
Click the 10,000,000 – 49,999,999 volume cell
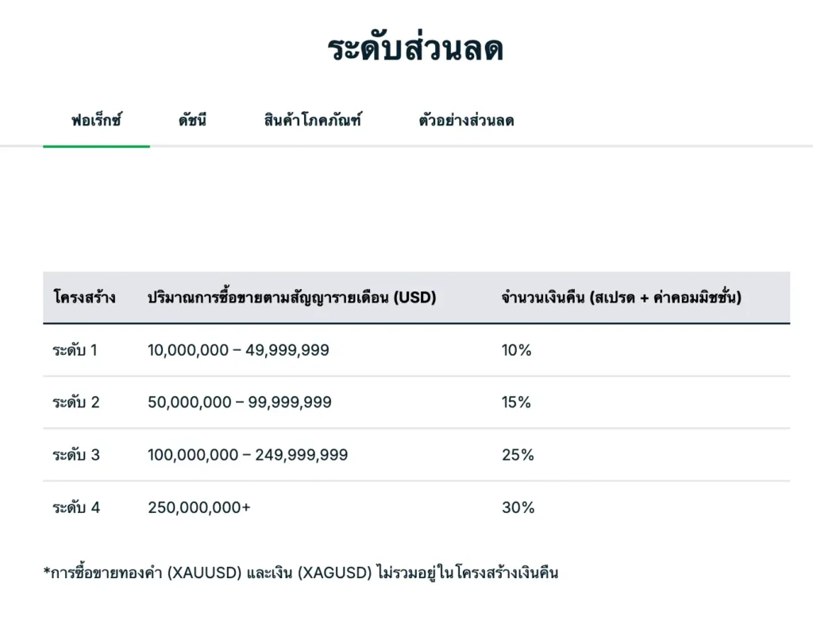pyautogui.click(x=238, y=350)
